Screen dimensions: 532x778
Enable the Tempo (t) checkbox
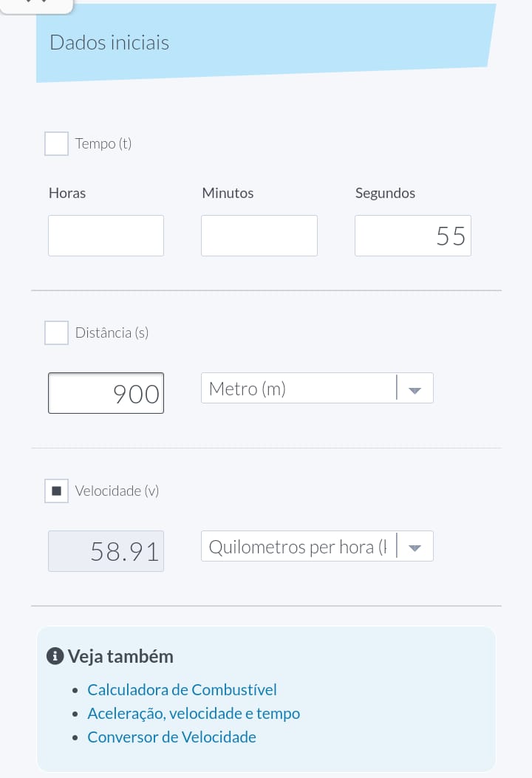[x=56, y=143]
